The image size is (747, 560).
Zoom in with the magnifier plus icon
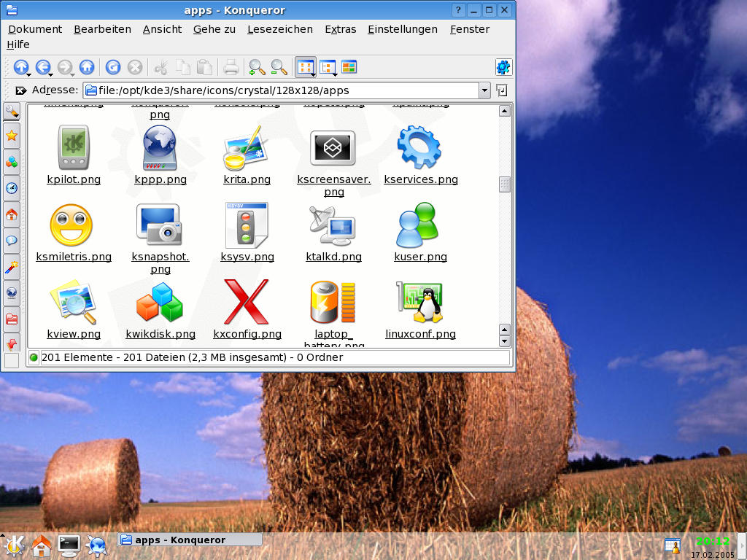click(x=258, y=67)
